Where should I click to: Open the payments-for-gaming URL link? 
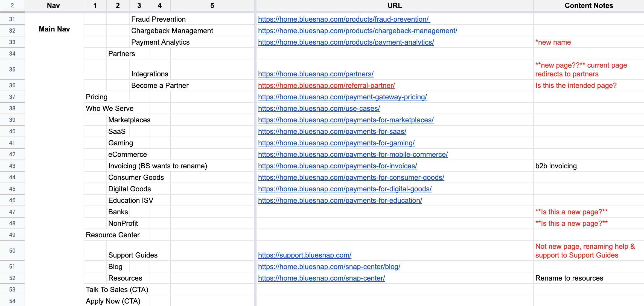pos(336,143)
